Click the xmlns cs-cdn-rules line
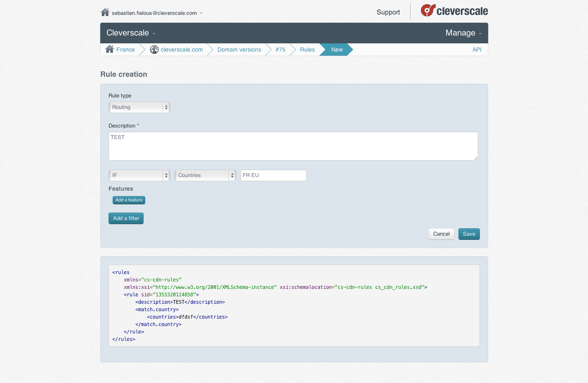Screen dimensions: 588x383 click(x=153, y=280)
